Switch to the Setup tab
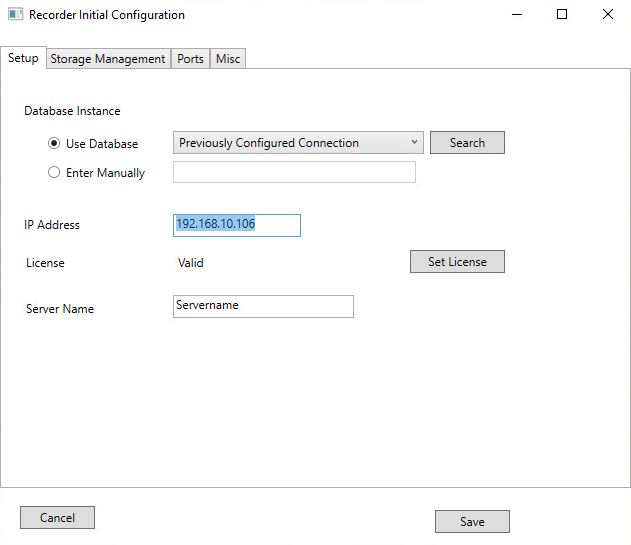The image size is (631, 545). pos(23,58)
